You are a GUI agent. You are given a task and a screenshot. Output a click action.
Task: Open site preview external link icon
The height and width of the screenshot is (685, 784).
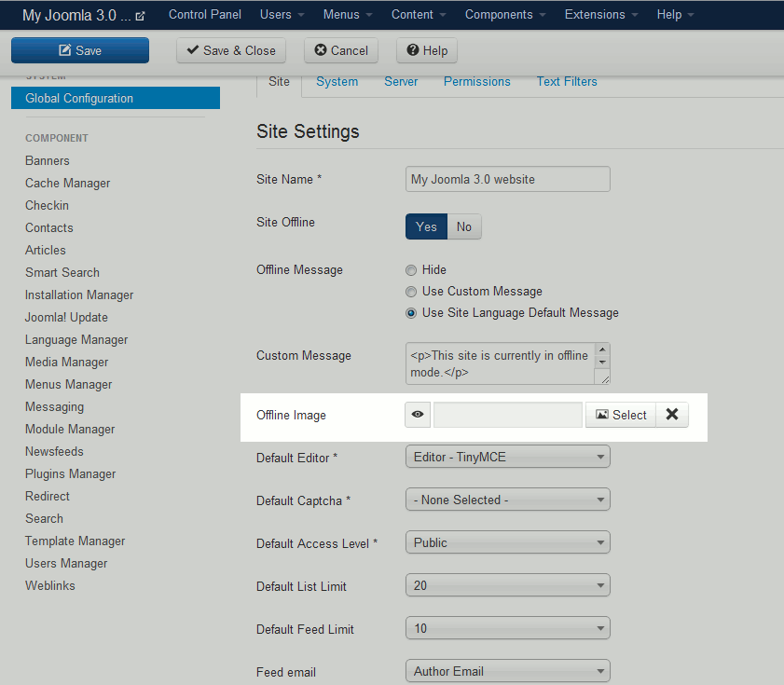click(x=140, y=16)
